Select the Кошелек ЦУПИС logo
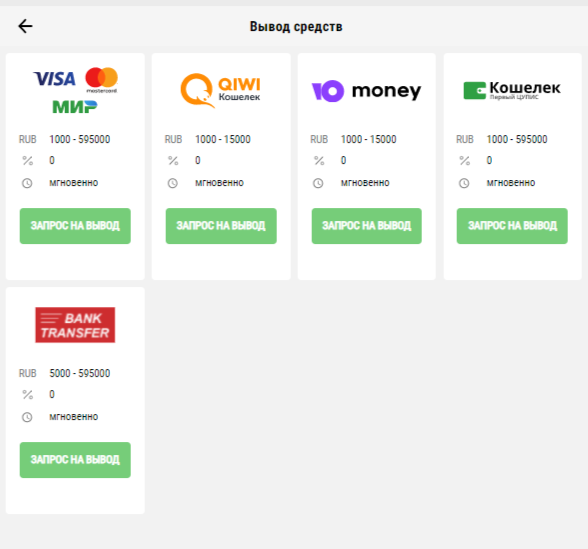The width and height of the screenshot is (588, 549). (512, 90)
